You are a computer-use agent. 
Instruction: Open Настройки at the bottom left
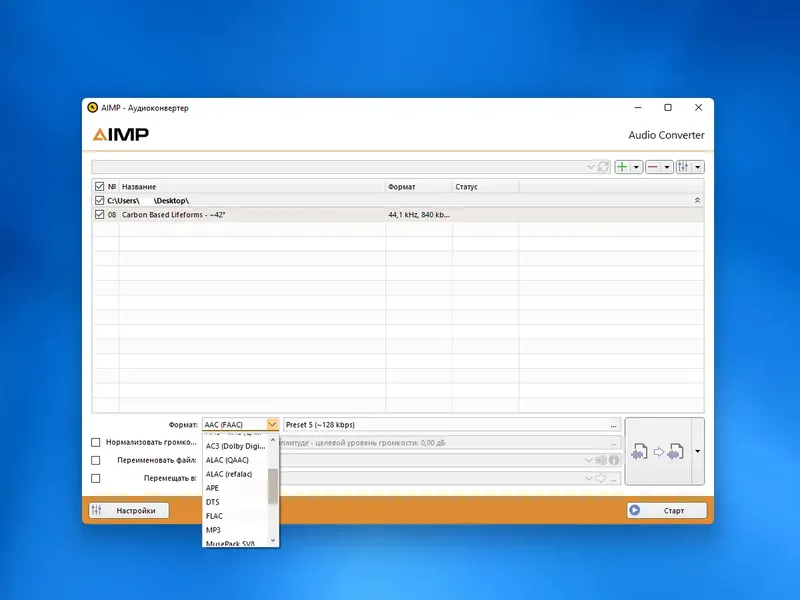click(129, 510)
